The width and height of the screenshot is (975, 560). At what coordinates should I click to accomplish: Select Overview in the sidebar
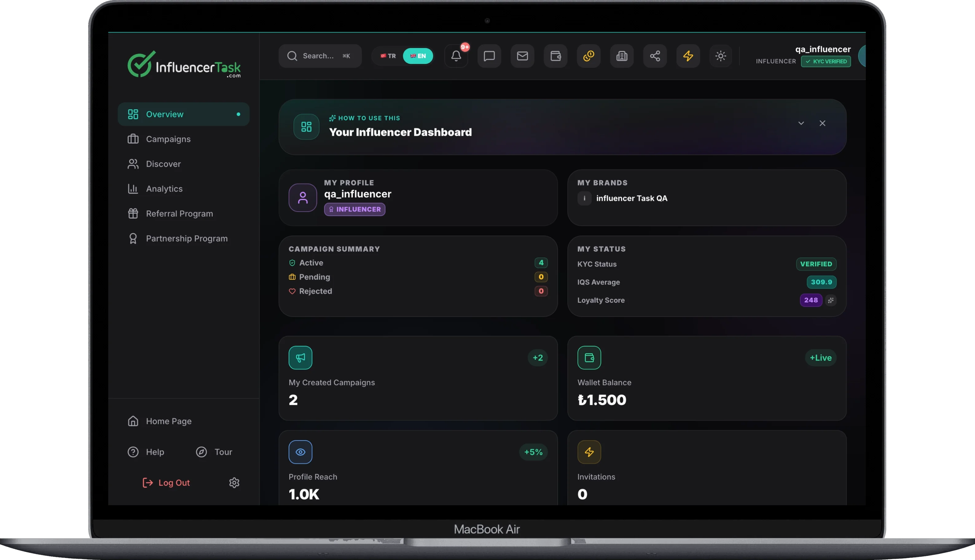point(183,114)
